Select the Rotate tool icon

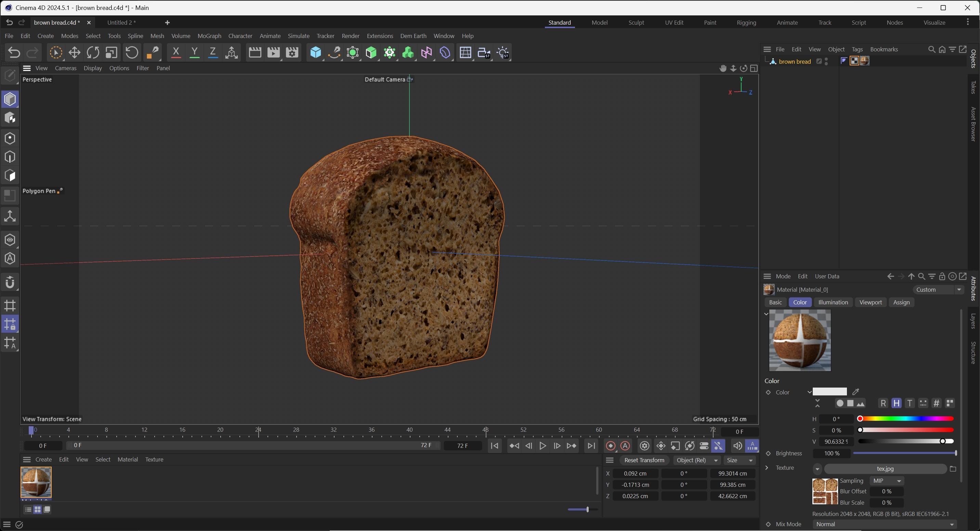[x=93, y=52]
